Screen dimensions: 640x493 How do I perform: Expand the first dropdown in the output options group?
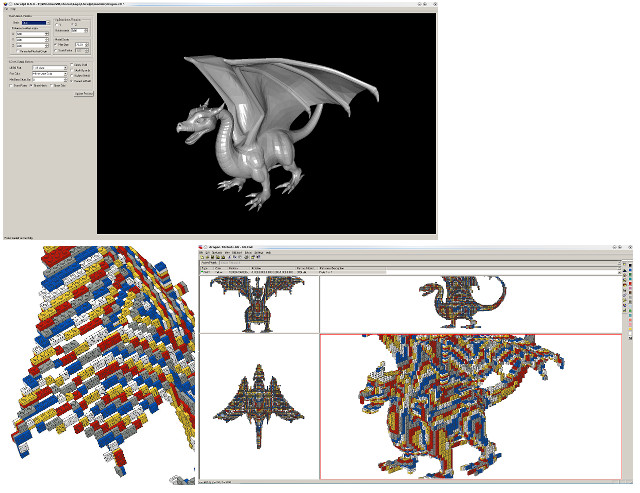tap(49, 68)
